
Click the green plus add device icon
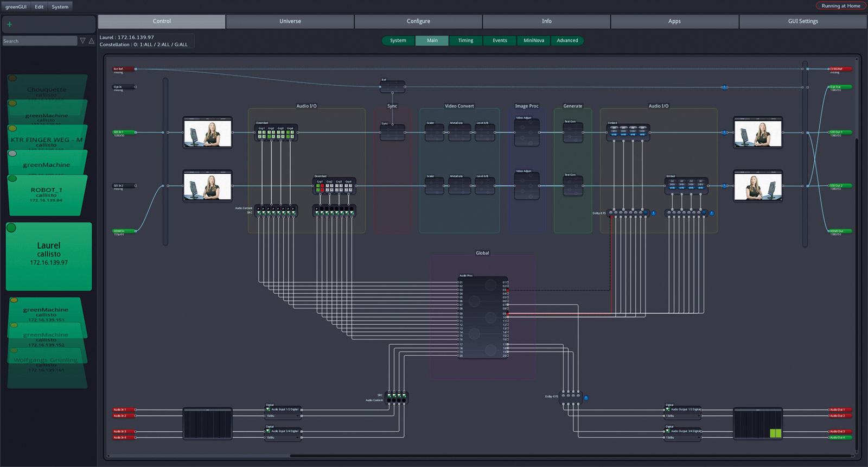pyautogui.click(x=9, y=24)
